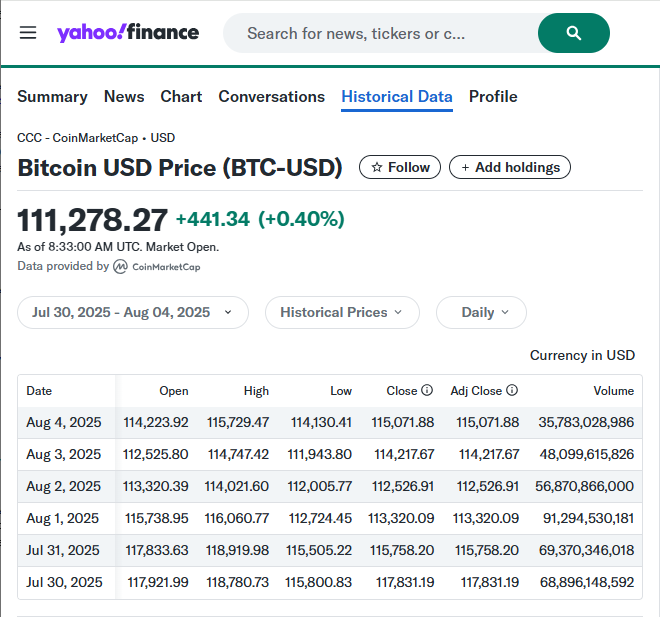Open the Profile tab
The height and width of the screenshot is (617, 660).
pos(493,96)
